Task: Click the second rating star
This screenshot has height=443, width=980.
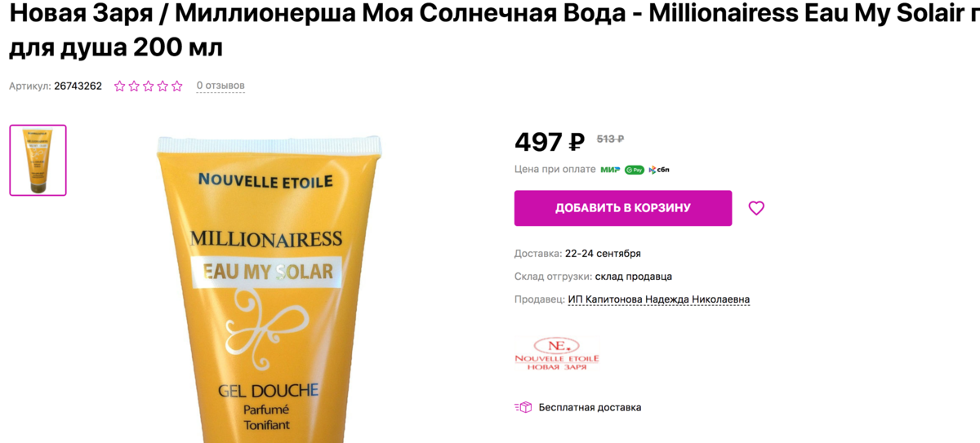Action: click(x=134, y=86)
